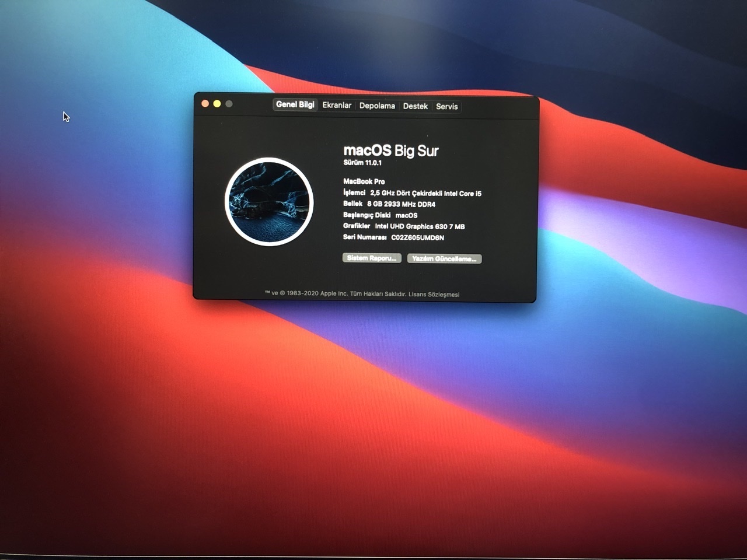The image size is (747, 560).
Task: Click the macOS Big Sur circular logo
Action: tap(269, 202)
